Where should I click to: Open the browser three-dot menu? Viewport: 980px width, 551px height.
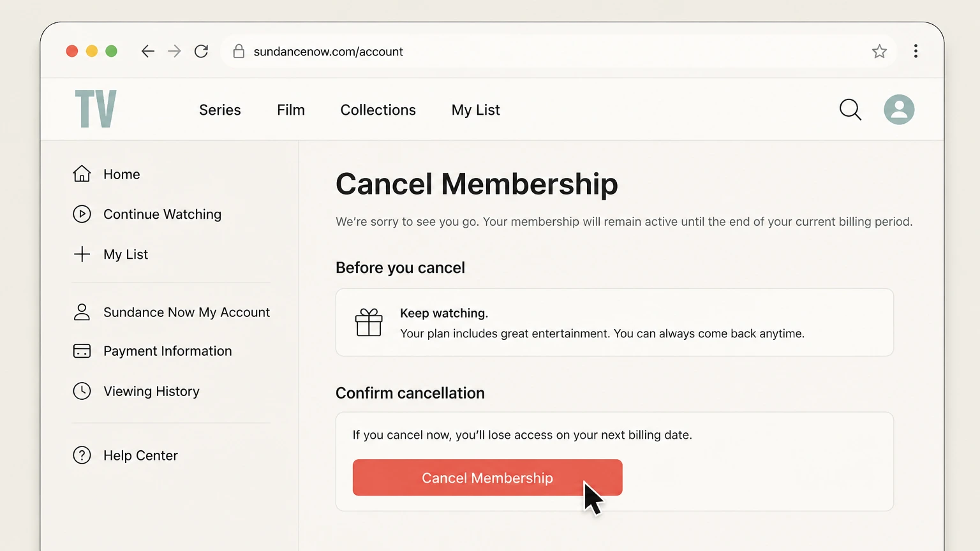tap(916, 51)
